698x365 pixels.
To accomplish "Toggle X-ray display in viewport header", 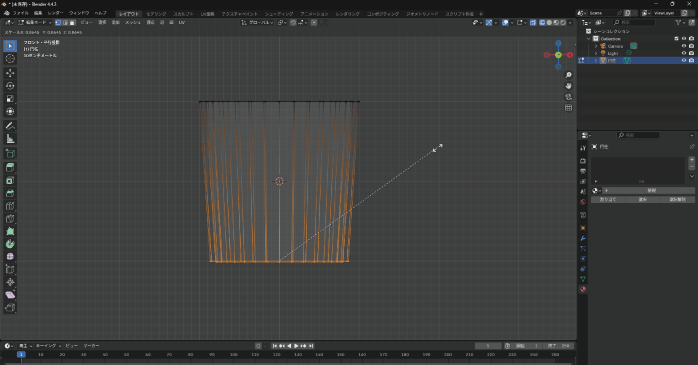I will [x=533, y=22].
